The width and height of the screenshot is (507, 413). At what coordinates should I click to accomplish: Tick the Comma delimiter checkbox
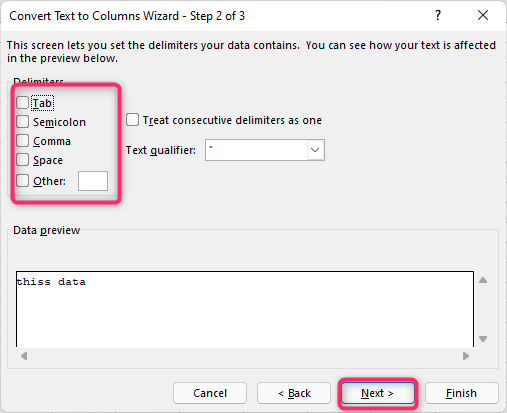(x=23, y=141)
